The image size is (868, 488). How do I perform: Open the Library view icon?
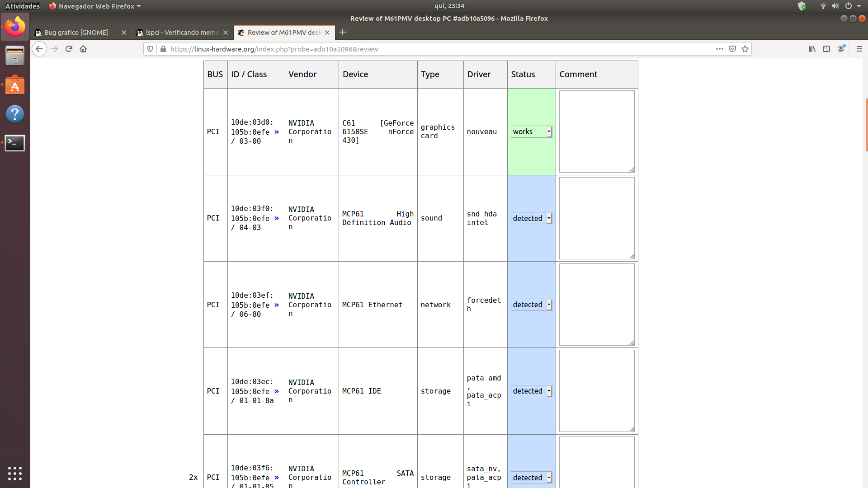pyautogui.click(x=812, y=49)
